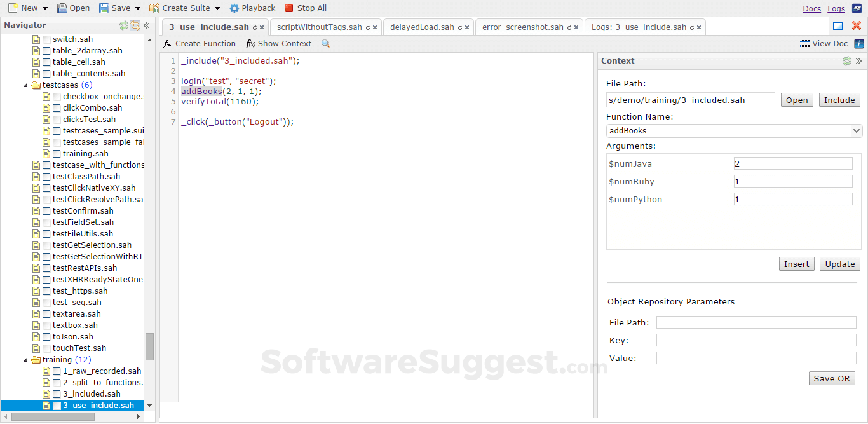
Task: Collapse the Navigator panel with double-arrow icon
Action: pyautogui.click(x=146, y=25)
